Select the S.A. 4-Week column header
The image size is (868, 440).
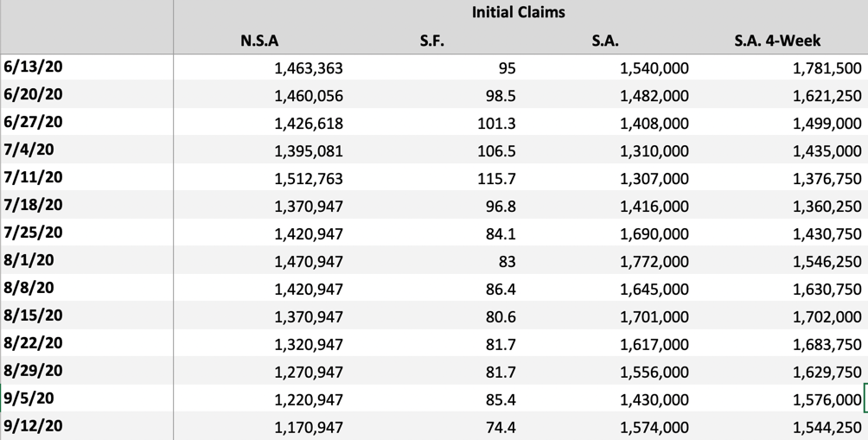778,41
